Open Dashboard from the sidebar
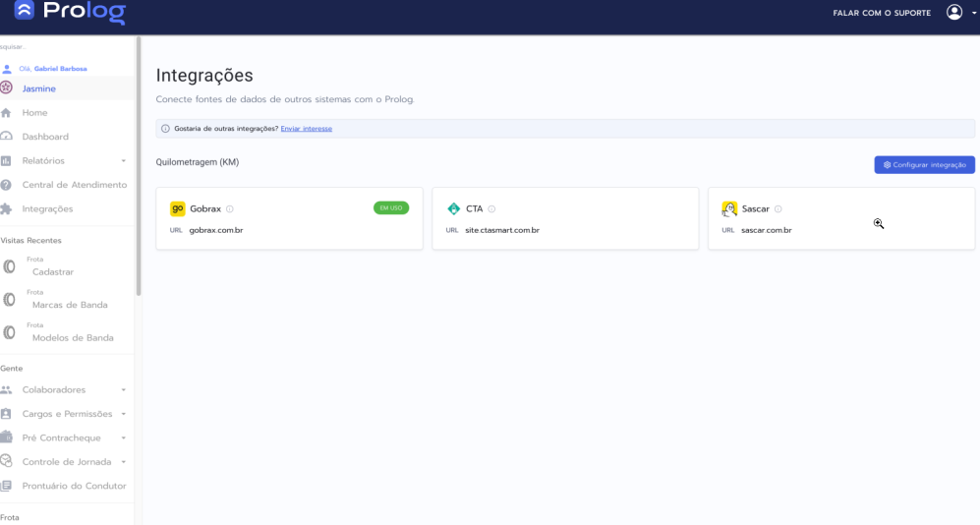Screen dimensions: 980x525 click(45, 137)
